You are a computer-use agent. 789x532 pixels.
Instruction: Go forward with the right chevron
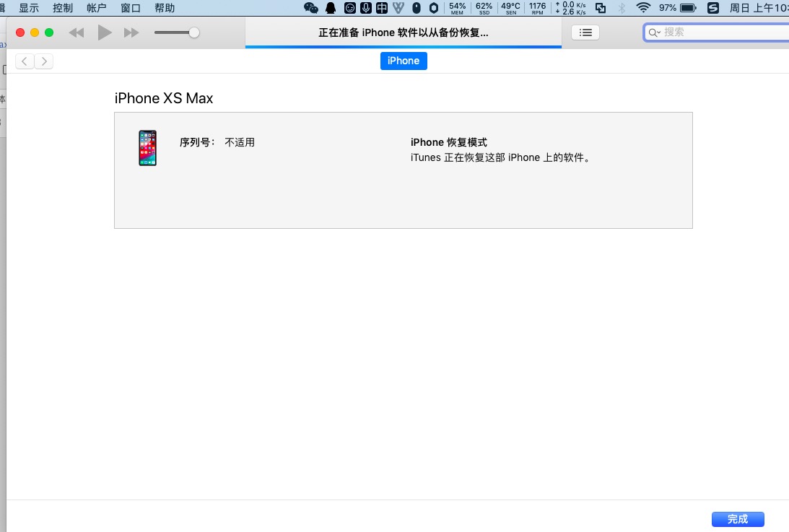[x=44, y=61]
